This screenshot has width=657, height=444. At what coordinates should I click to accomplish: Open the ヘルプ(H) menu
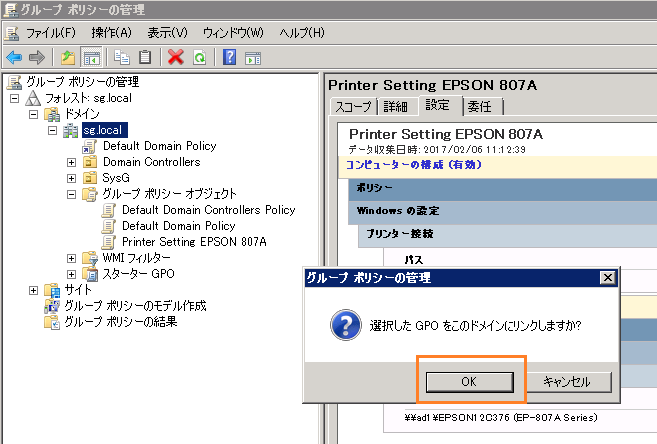[x=302, y=33]
